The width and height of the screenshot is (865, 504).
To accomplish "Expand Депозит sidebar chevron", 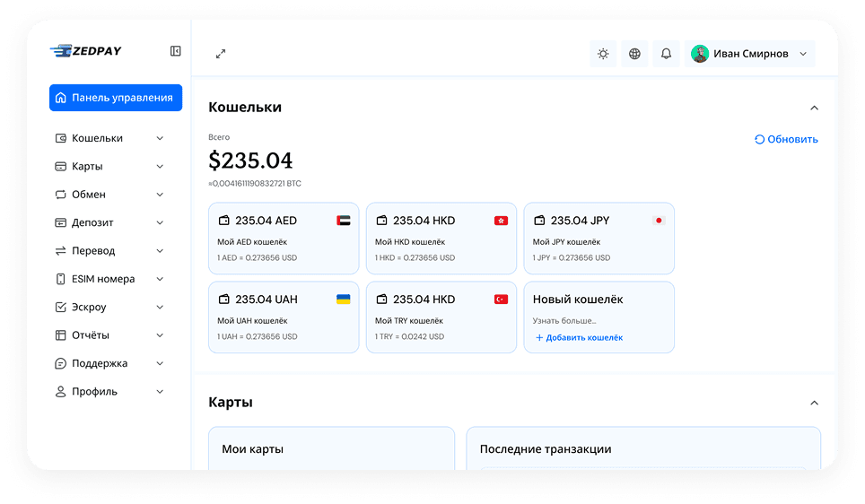I will (160, 222).
